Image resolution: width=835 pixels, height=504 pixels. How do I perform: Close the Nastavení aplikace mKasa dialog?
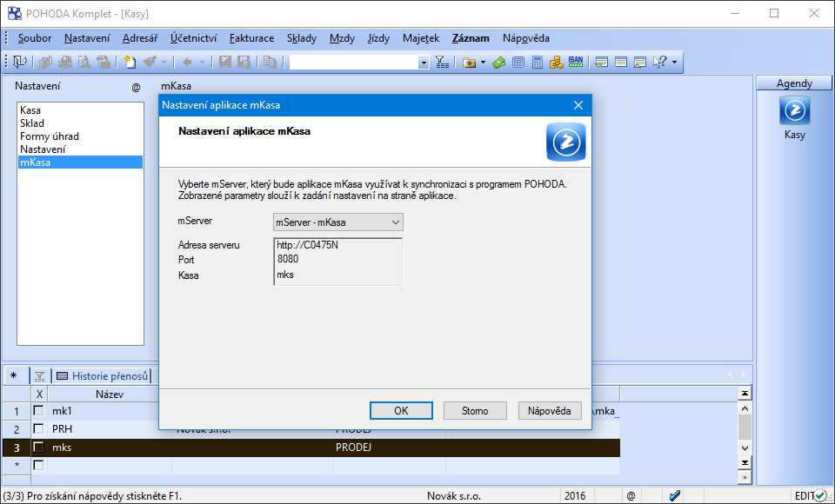578,105
